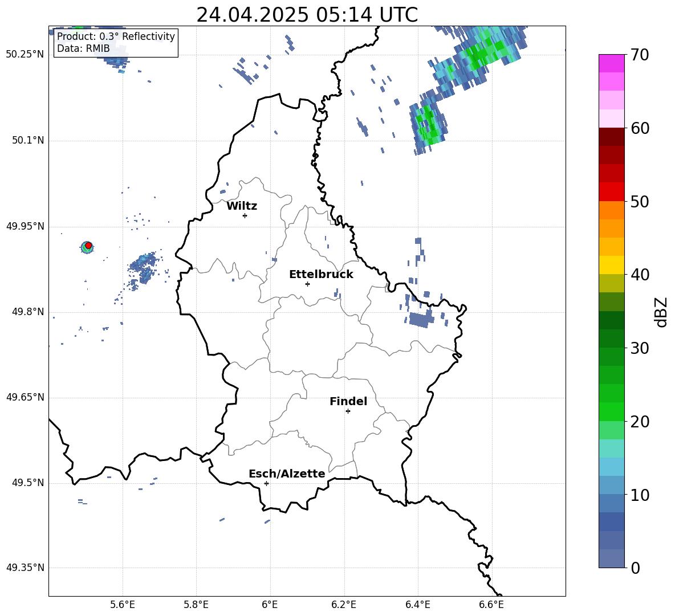Click the colorbar value 40
The width and height of the screenshot is (675, 616).
click(x=640, y=275)
